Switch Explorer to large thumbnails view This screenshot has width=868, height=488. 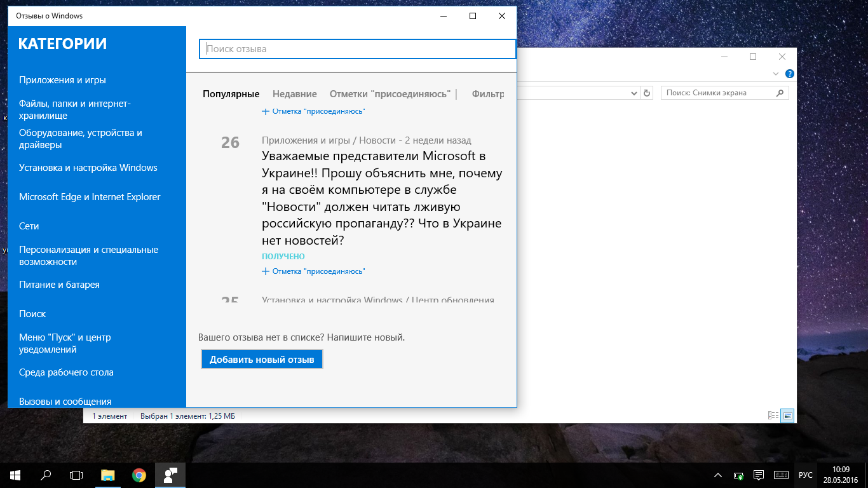point(788,416)
